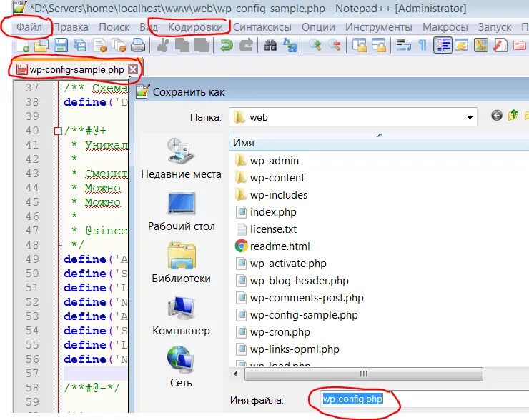The height and width of the screenshot is (420, 529).
Task: Open Рабочий стол in places bar
Action: coord(181,211)
